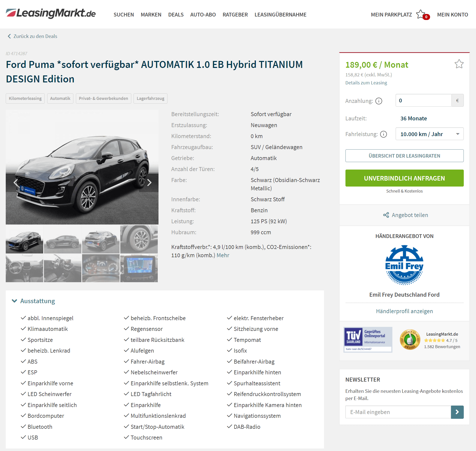Click the Sofort verfügbar value
The width and height of the screenshot is (476, 451).
[x=271, y=114]
